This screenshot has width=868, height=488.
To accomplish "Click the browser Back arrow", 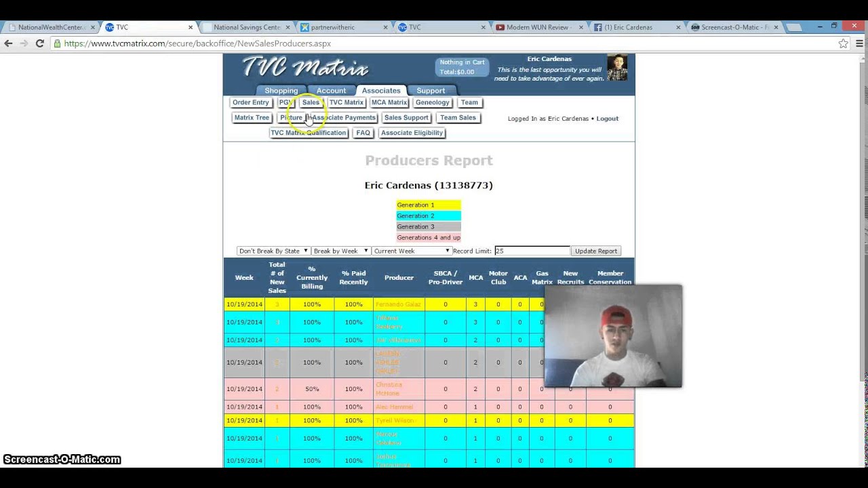I will (x=8, y=43).
